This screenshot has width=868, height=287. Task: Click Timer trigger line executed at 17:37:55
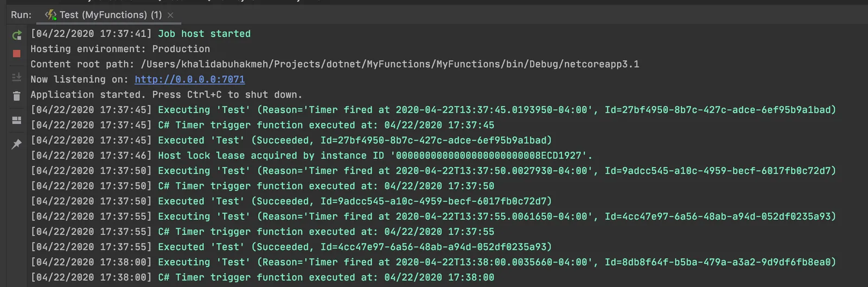(x=262, y=232)
